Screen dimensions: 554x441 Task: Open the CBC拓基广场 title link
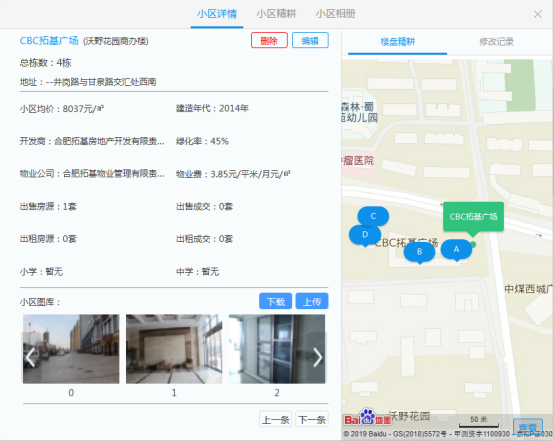click(x=49, y=41)
